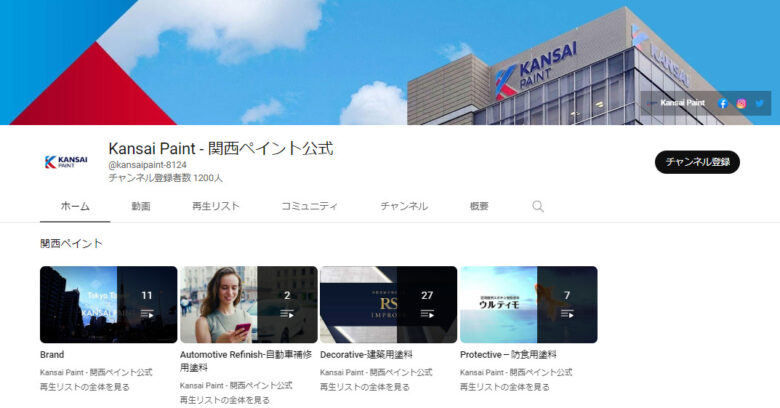This screenshot has height=408, width=780.
Task: Switch to the 動画 tab
Action: tap(141, 206)
